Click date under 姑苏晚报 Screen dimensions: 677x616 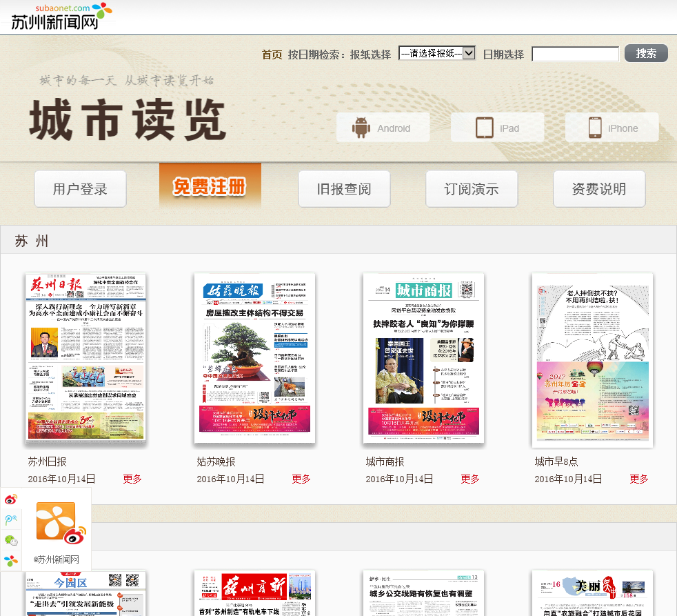230,479
